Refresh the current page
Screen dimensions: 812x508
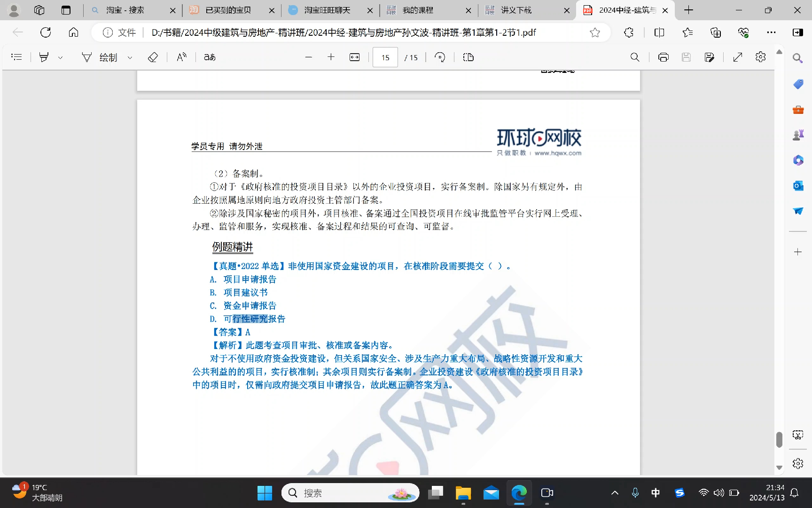point(46,32)
